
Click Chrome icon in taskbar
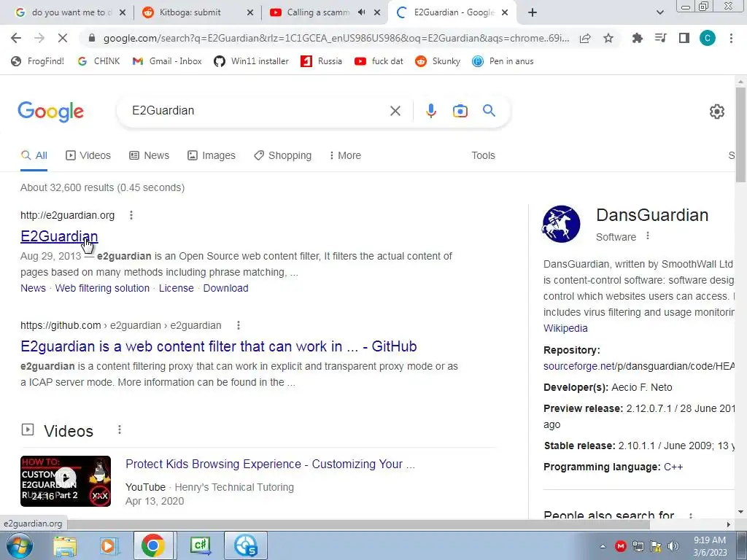click(153, 545)
